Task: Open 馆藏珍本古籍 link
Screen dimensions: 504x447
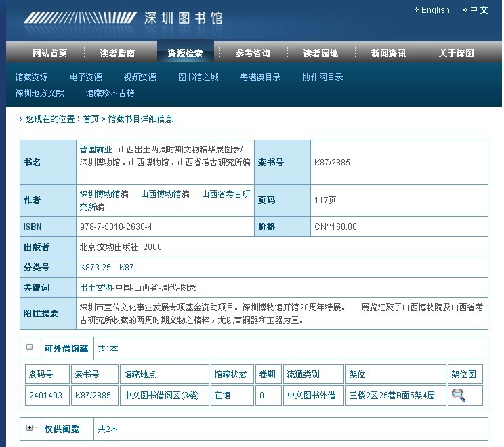Action: 110,93
